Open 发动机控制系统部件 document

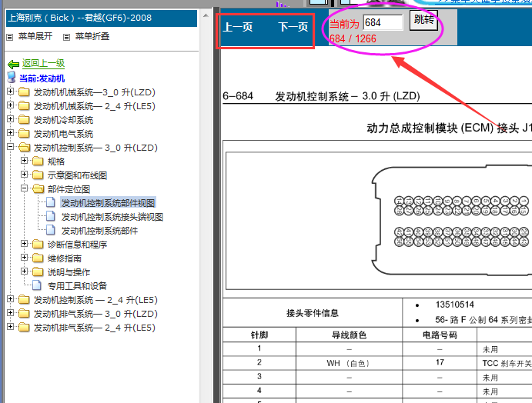coord(99,231)
